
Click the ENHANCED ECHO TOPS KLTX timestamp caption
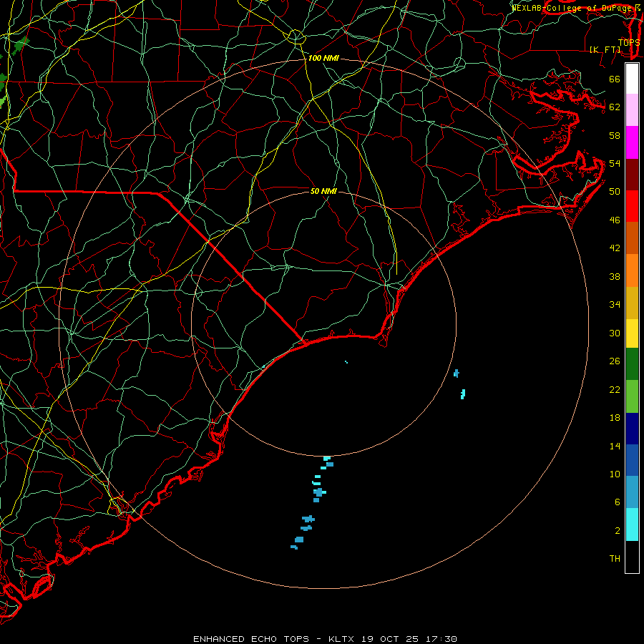click(325, 639)
